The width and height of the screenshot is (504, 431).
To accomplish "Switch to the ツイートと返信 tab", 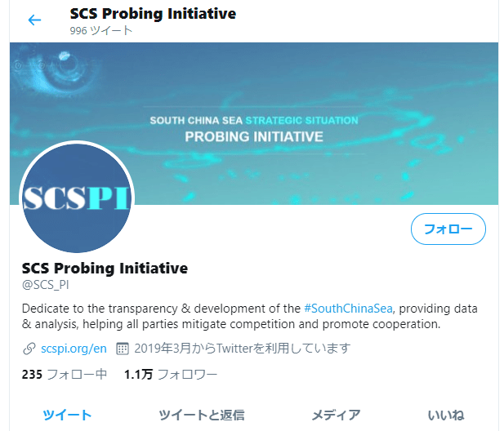I will [202, 415].
